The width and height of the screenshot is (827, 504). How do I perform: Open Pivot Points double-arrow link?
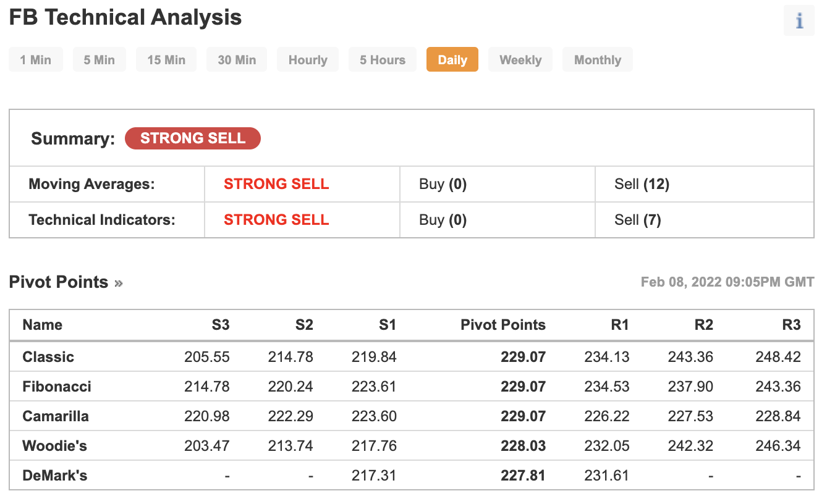point(119,283)
